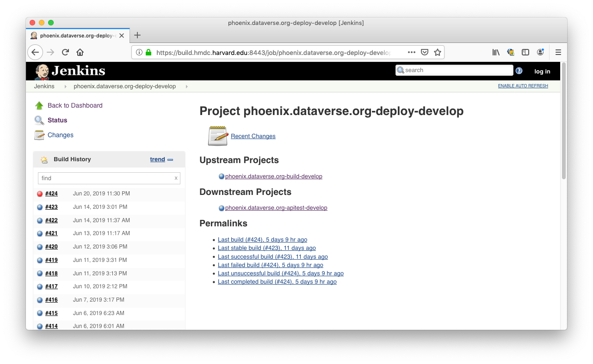593x364 pixels.
Task: Click the Jenkins logo in the header
Action: coord(69,71)
